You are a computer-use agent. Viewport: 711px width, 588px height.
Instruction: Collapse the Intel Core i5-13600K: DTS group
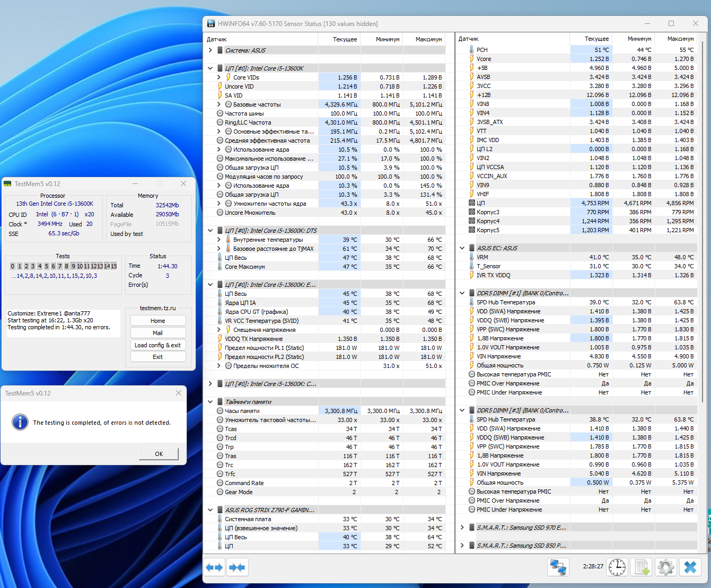[x=210, y=231]
